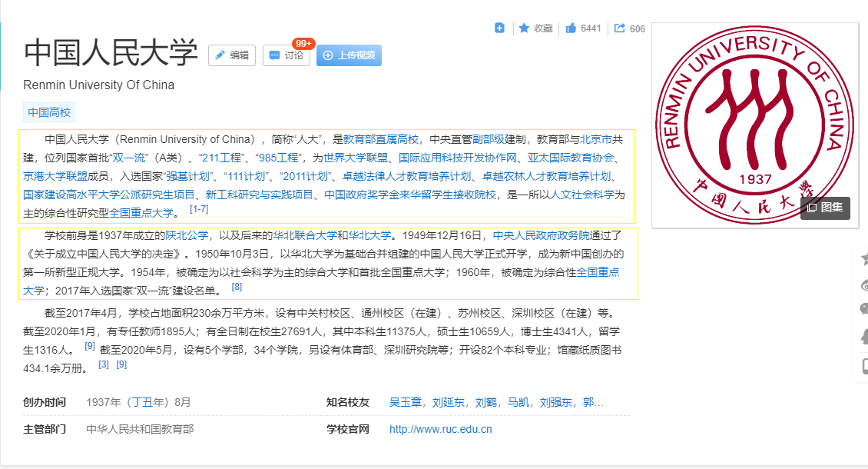Visit the http://www.ruc.edu.cn official website link

(440, 430)
